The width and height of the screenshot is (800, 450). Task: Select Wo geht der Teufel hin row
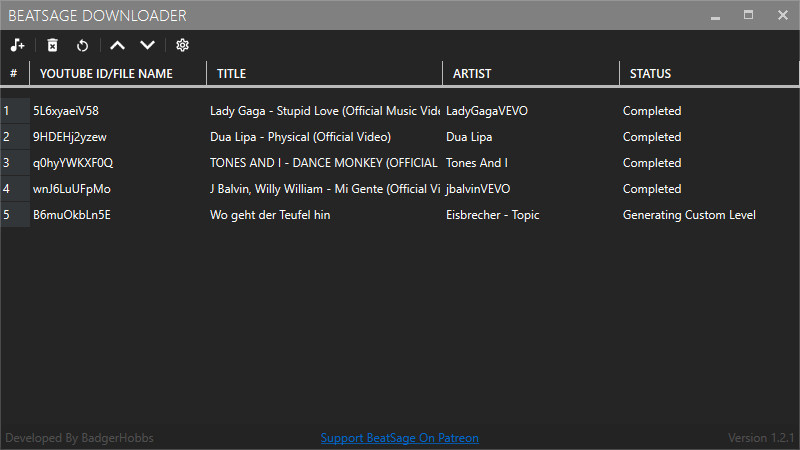(x=400, y=215)
